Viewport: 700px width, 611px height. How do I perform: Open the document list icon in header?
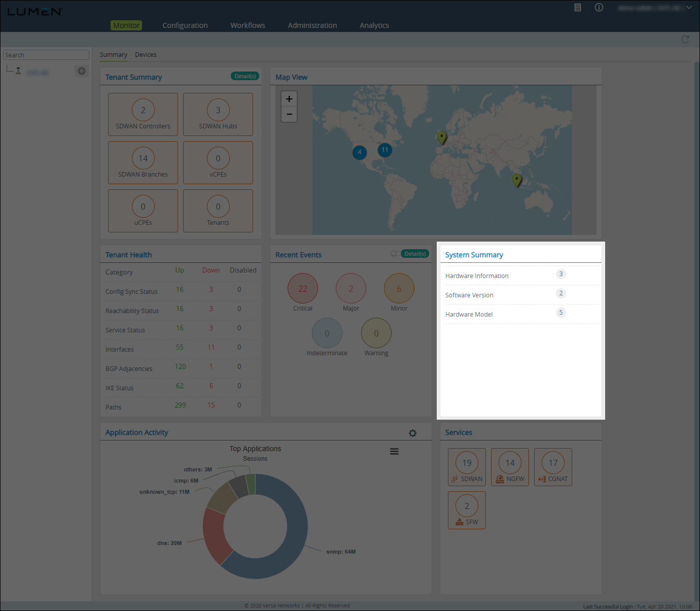pyautogui.click(x=577, y=8)
